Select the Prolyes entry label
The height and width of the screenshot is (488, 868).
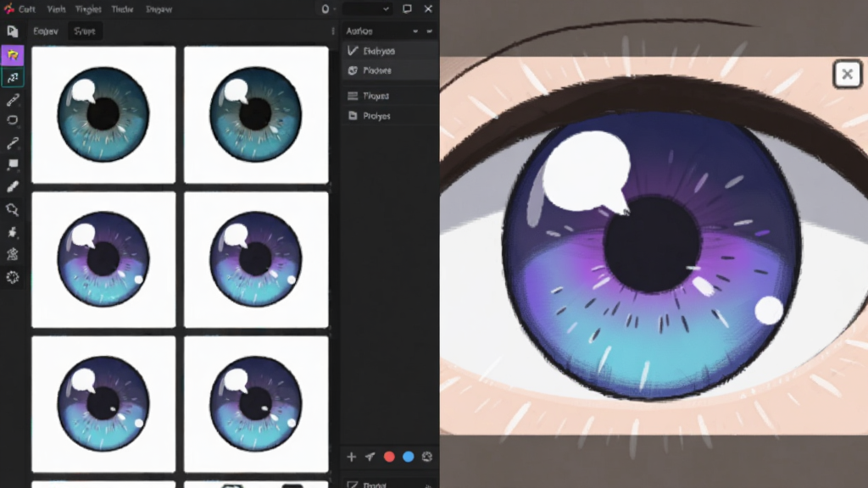(x=376, y=116)
